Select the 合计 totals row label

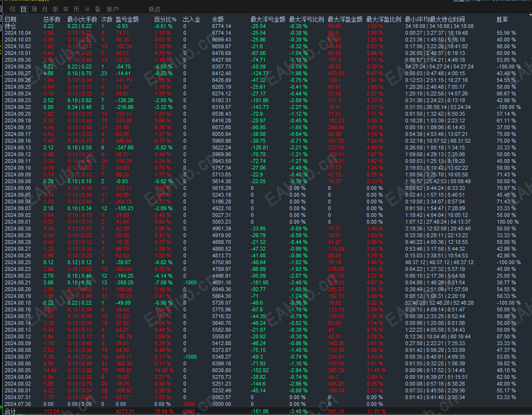[10, 411]
